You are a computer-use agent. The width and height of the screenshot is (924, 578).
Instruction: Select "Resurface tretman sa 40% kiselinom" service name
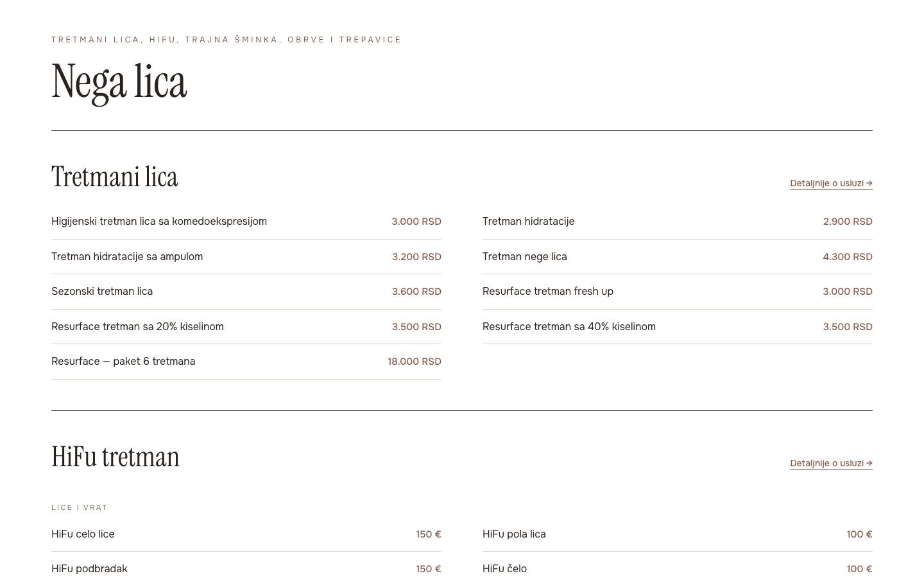point(569,327)
